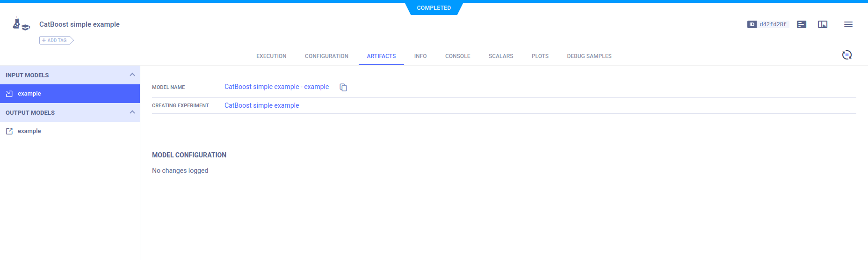Click the experiment type icon beside the title
This screenshot has height=260, width=868.
(x=21, y=24)
